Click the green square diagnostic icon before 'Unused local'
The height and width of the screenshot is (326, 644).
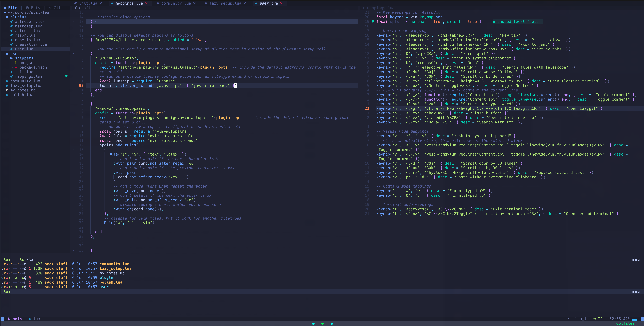point(494,22)
